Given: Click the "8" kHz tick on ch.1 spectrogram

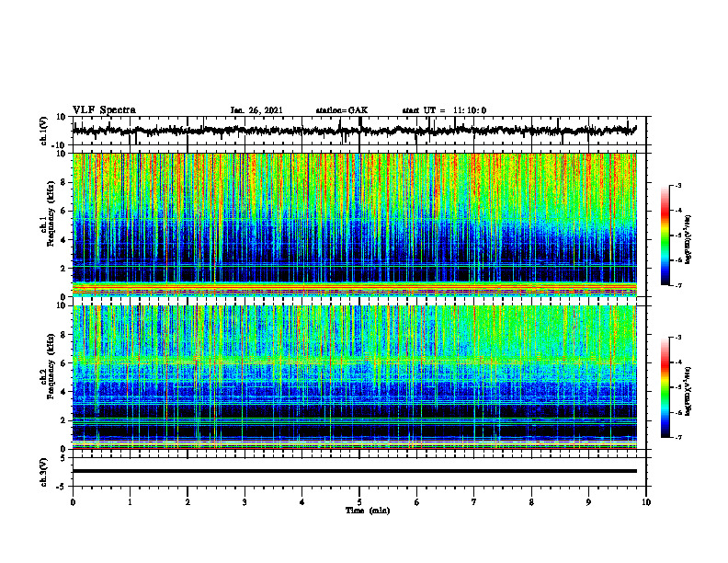Looking at the screenshot, I should pos(63,182).
